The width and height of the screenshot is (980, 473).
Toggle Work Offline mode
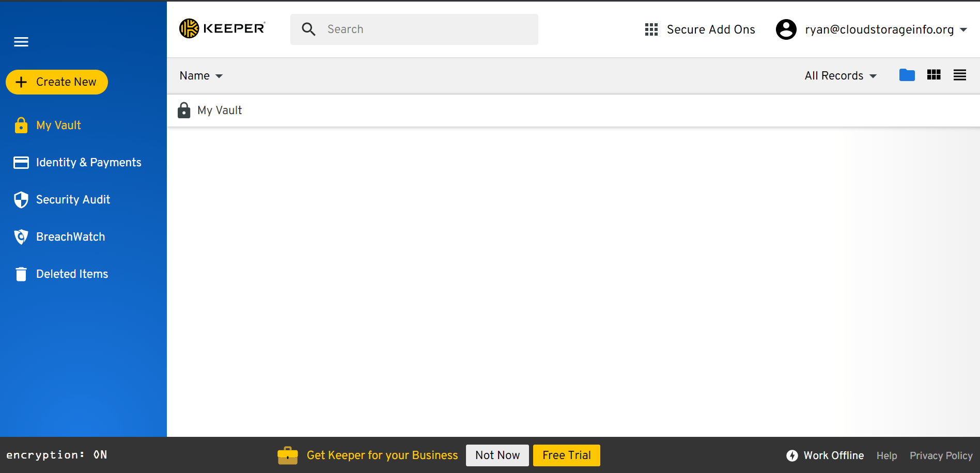click(x=825, y=455)
